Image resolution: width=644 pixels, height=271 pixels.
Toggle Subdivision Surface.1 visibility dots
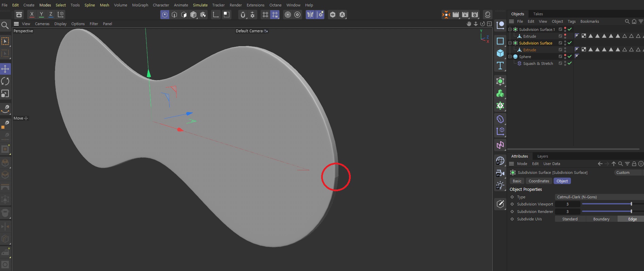pyautogui.click(x=565, y=30)
